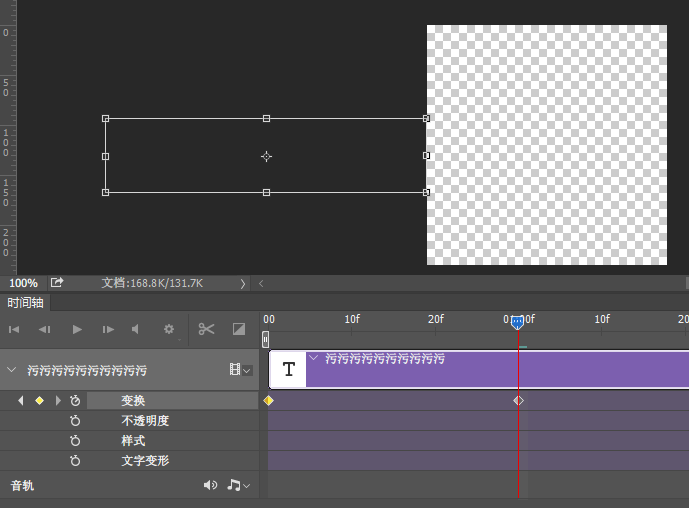Enable stopwatch for 样式 property
Screen dimensions: 689x508
[x=75, y=441]
